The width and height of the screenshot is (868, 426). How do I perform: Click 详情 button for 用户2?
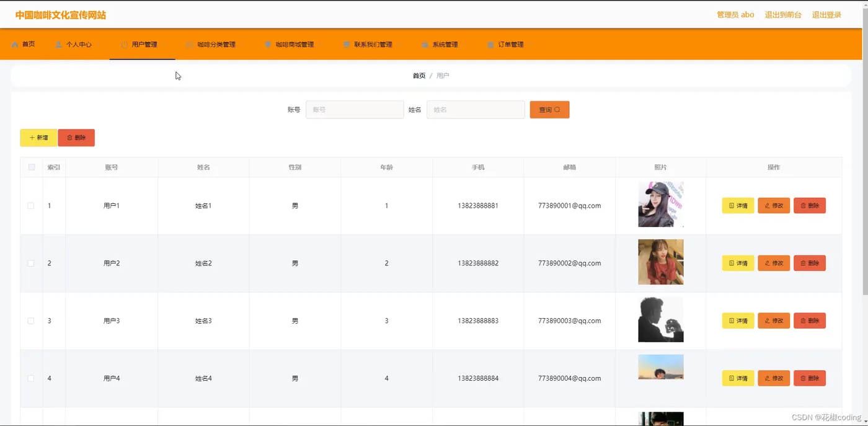738,264
